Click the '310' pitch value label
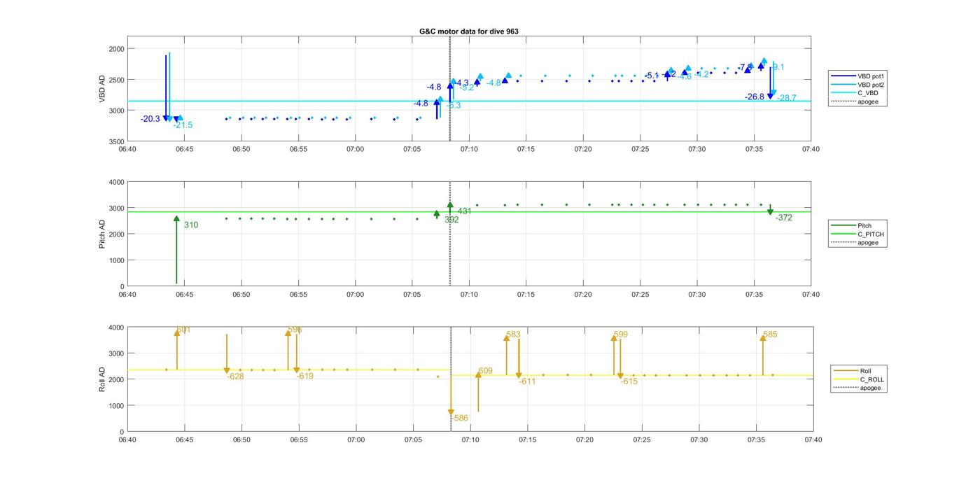Screen dimensions: 980x485 191,225
